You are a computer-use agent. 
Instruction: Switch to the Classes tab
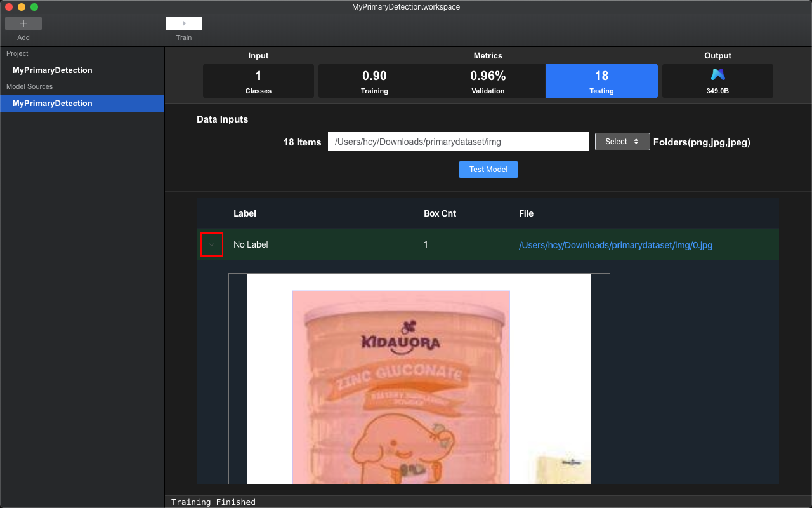258,81
